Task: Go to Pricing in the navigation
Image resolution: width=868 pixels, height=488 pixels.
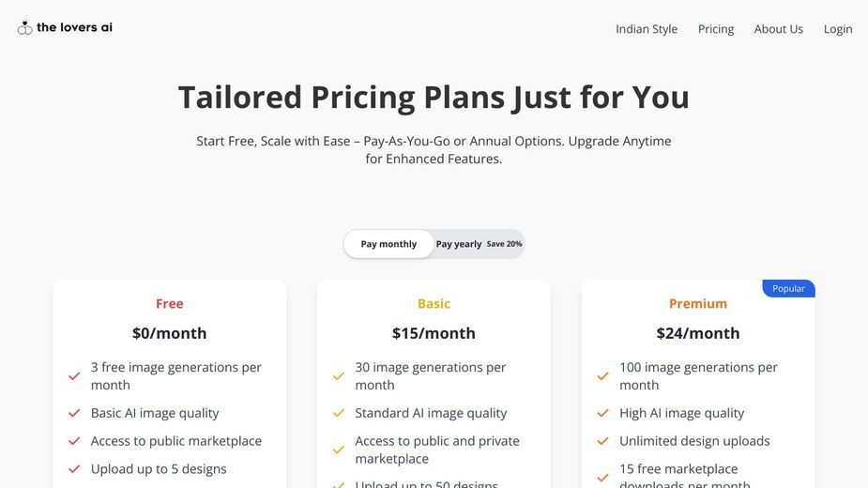Action: (716, 29)
